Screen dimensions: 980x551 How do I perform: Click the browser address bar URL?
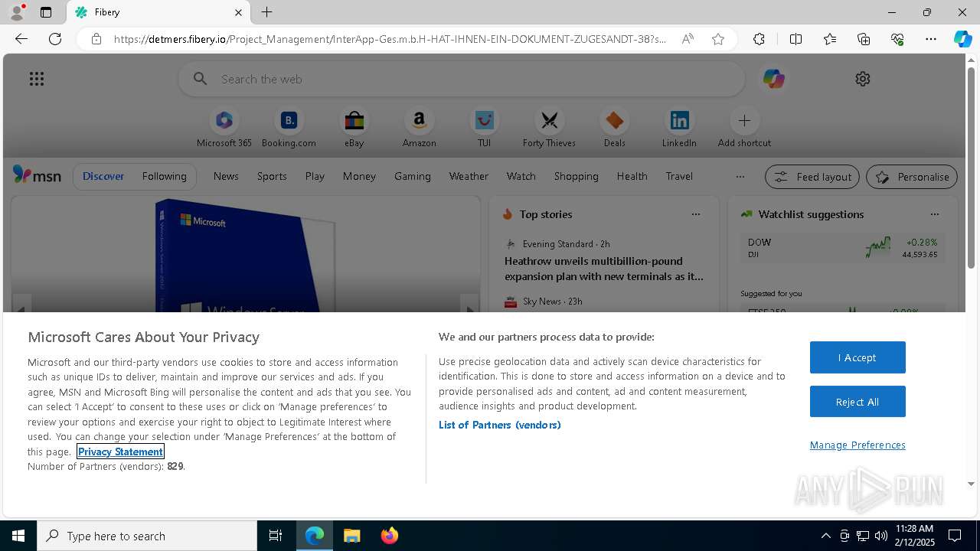pos(390,39)
